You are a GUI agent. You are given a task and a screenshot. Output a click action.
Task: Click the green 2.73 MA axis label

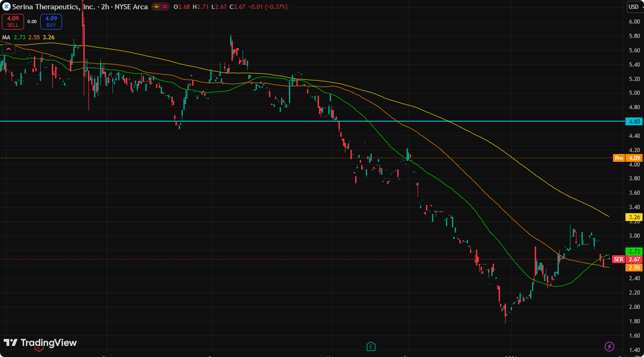634,251
